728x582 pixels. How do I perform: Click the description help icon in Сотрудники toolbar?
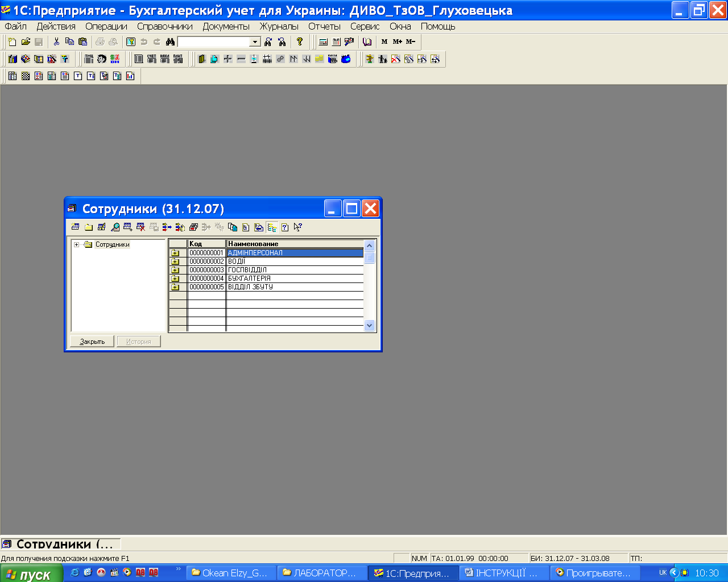pyautogui.click(x=285, y=227)
